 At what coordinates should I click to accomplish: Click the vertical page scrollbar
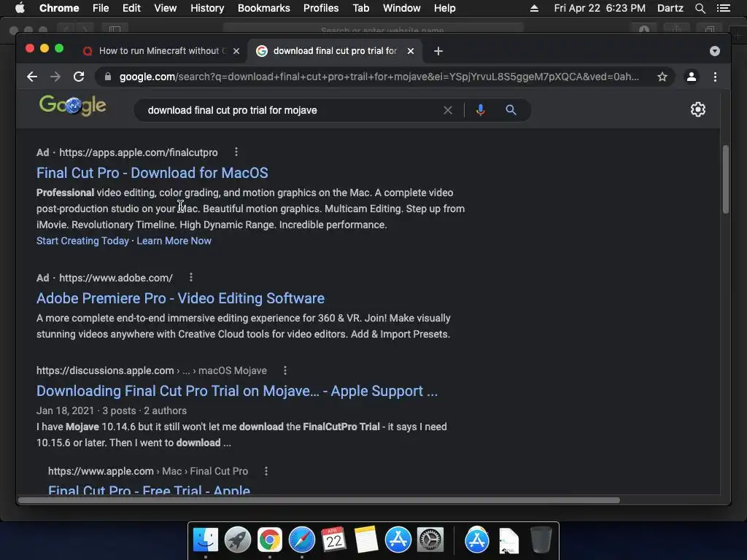726,179
